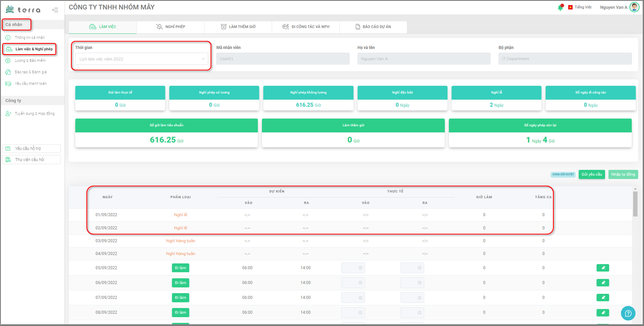
Task: Switch to ĐI CÔNG TÁC VÀ WFH tab
Action: click(x=305, y=27)
